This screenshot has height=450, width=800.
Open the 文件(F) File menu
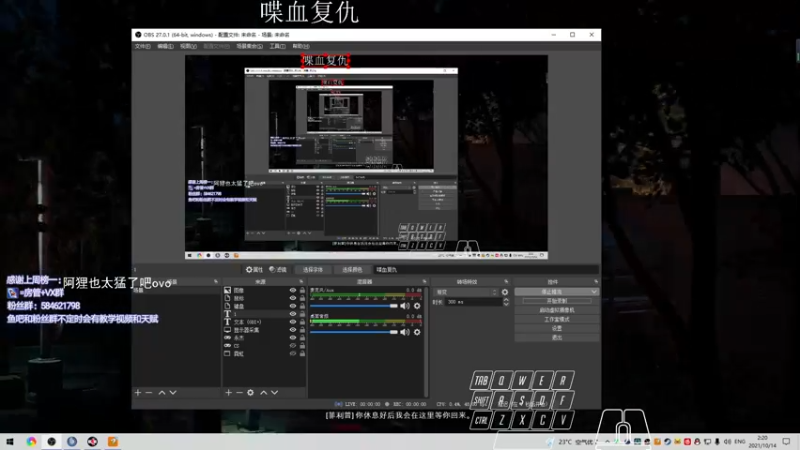(x=142, y=46)
